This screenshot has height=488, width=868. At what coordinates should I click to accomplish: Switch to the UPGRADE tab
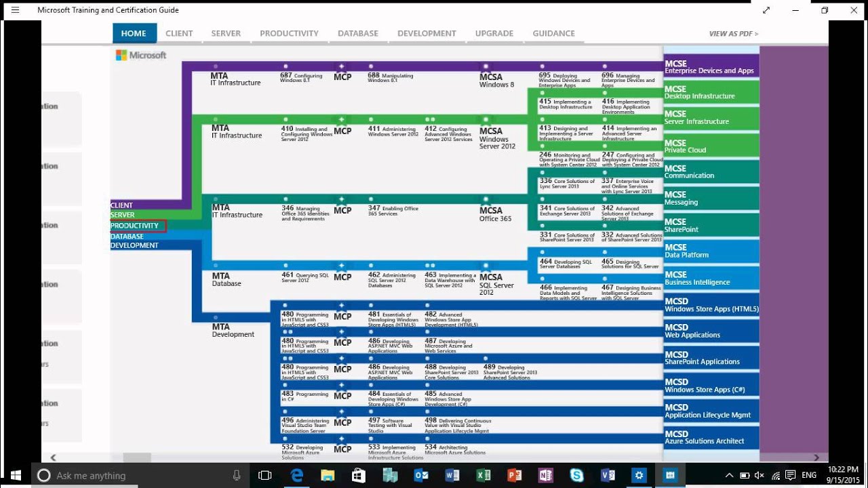494,33
